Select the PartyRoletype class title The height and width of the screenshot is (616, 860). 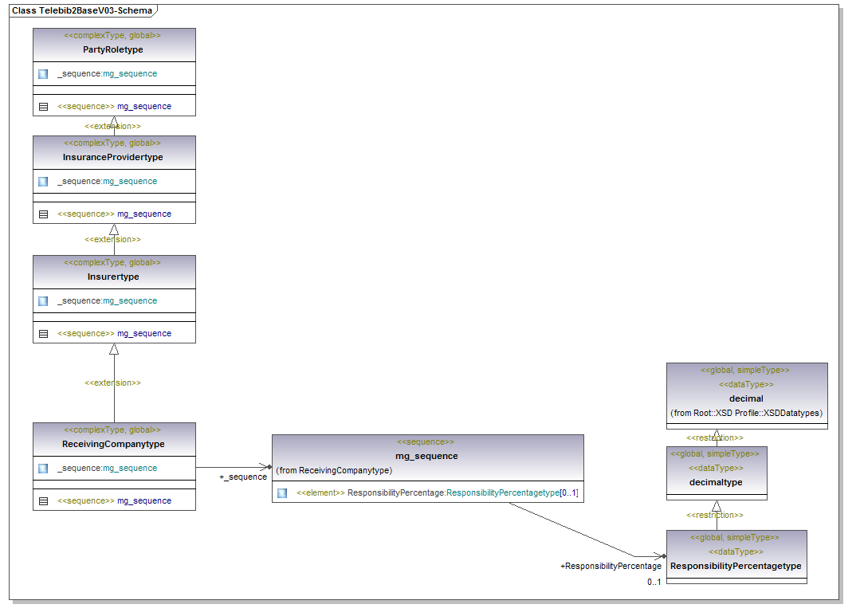[113, 49]
